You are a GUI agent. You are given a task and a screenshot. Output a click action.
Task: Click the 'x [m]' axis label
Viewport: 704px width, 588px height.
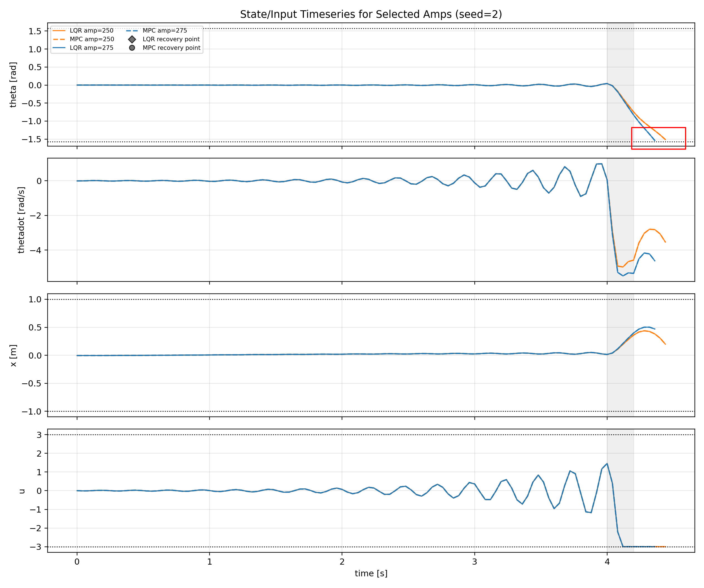(13, 356)
